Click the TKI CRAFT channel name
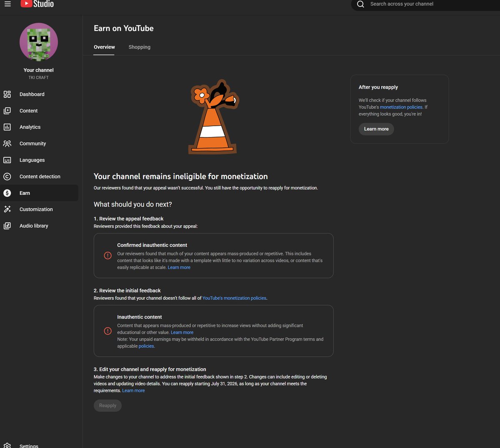Image resolution: width=500 pixels, height=448 pixels. coord(39,77)
